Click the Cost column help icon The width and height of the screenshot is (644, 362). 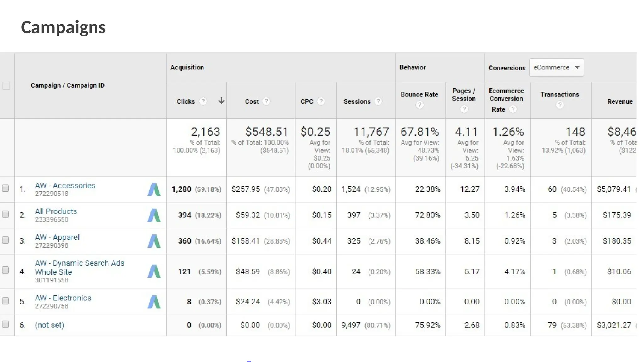(266, 101)
